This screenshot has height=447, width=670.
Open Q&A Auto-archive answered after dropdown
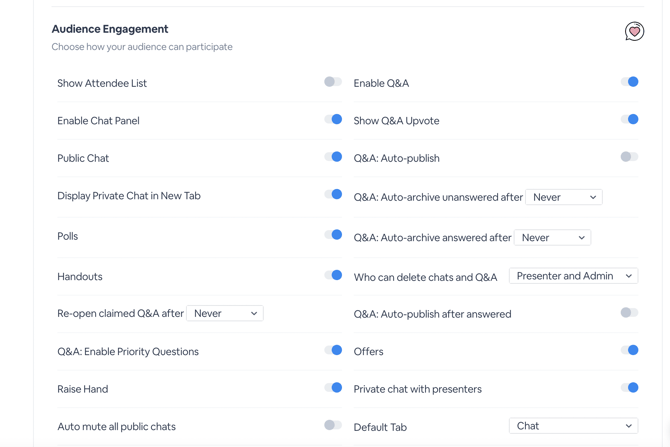[553, 238]
